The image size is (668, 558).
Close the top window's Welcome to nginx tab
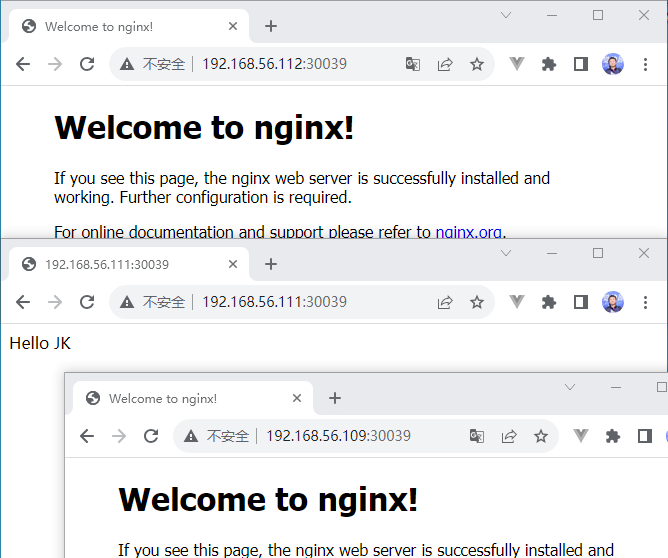(x=233, y=26)
